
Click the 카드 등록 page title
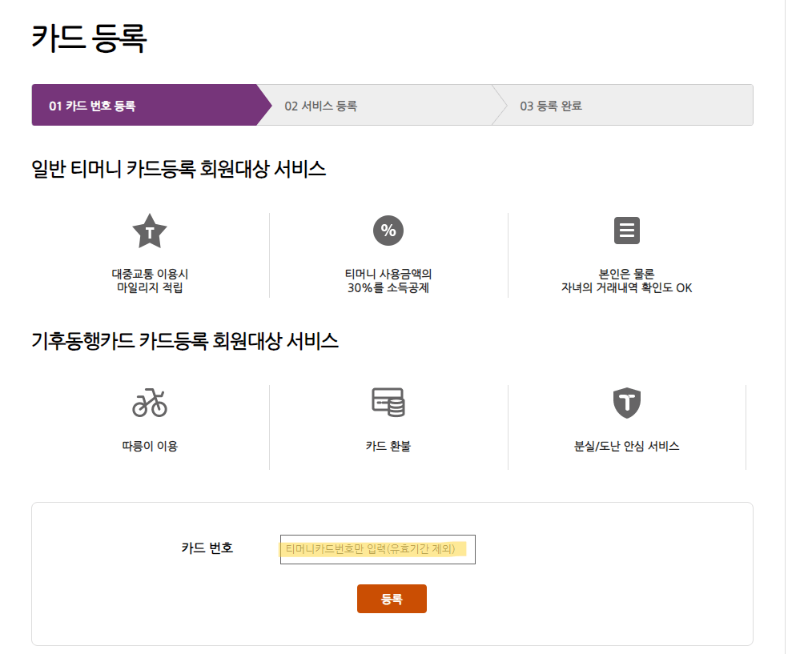point(89,38)
